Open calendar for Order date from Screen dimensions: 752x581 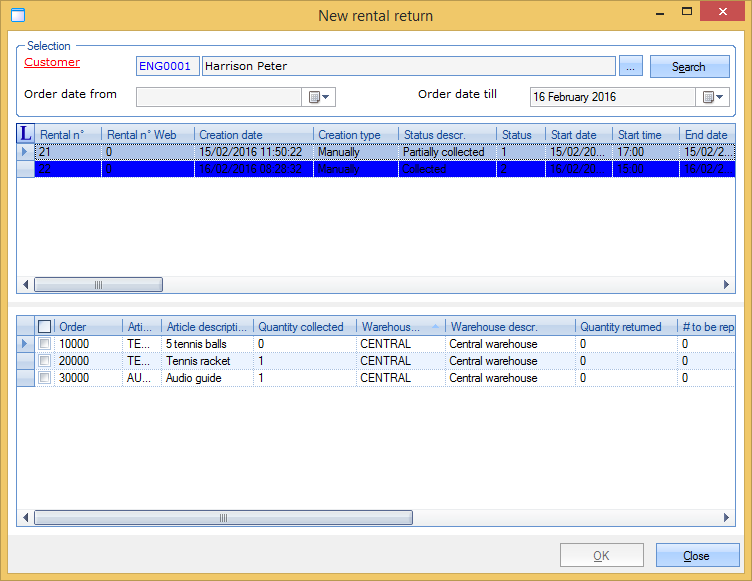[320, 97]
